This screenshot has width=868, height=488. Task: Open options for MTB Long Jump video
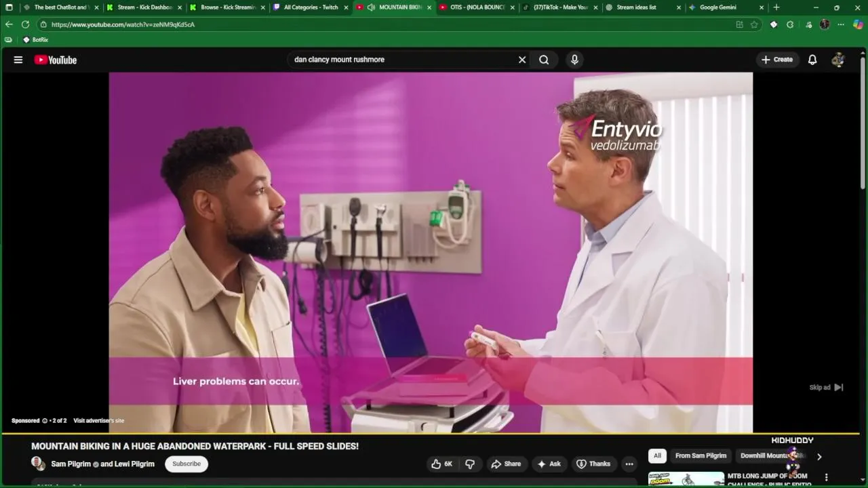click(x=826, y=478)
